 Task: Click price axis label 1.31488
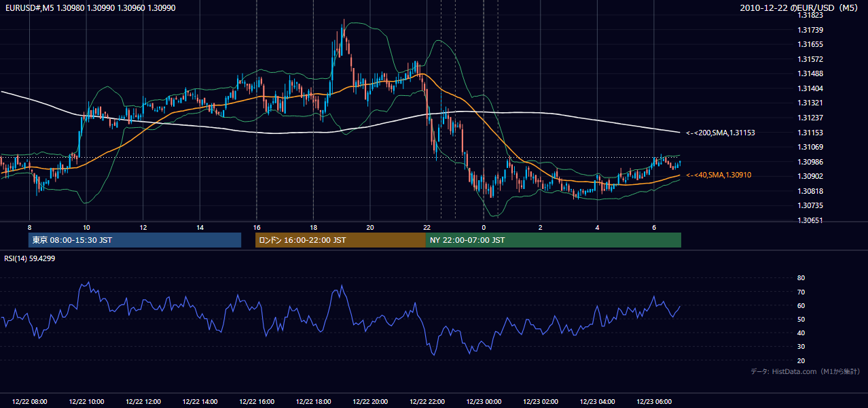[810, 73]
